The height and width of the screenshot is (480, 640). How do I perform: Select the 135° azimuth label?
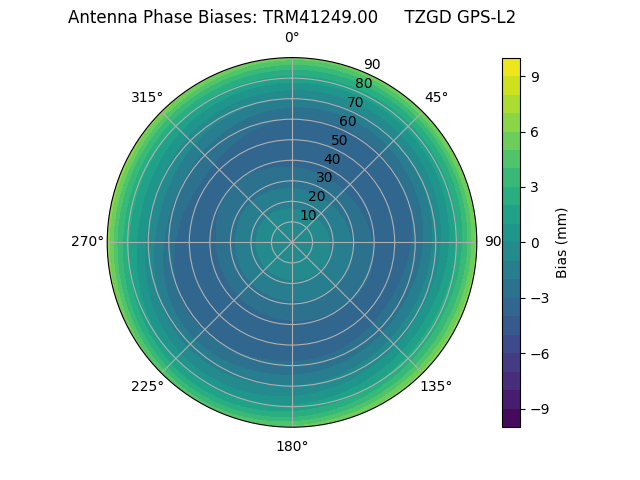point(436,386)
